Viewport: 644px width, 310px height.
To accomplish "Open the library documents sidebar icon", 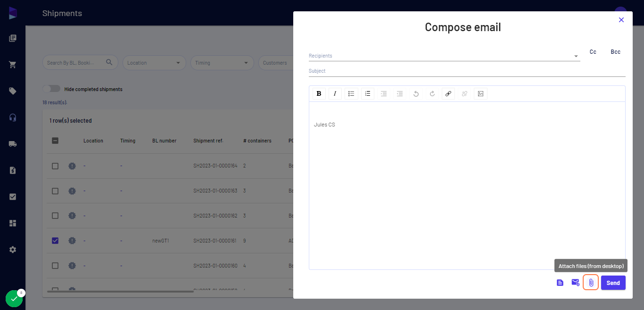I will (13, 38).
